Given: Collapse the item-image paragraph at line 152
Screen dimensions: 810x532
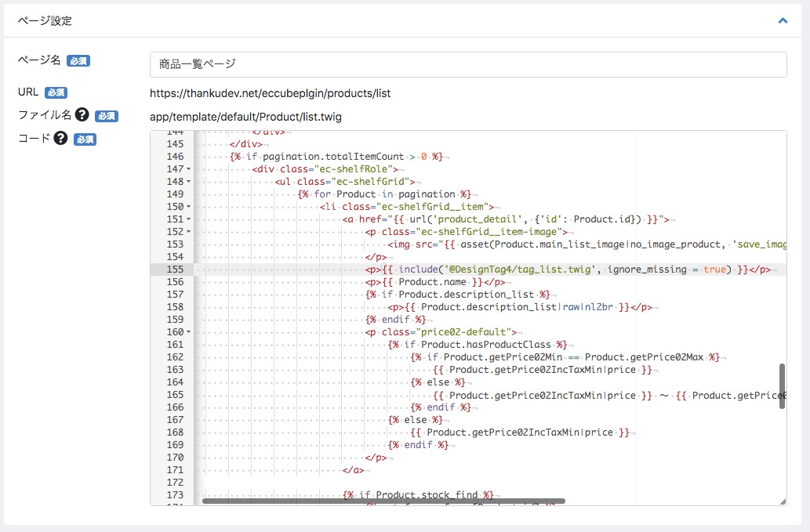Looking at the screenshot, I should (190, 232).
